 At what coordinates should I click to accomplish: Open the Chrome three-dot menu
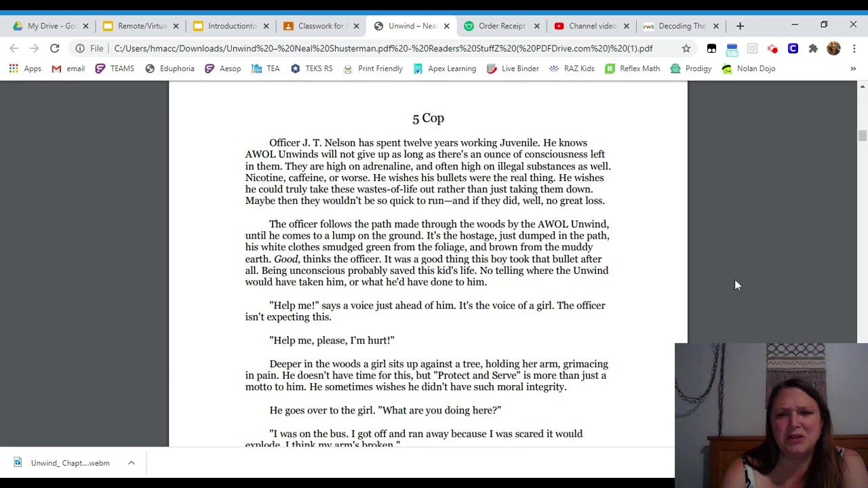pyautogui.click(x=854, y=48)
